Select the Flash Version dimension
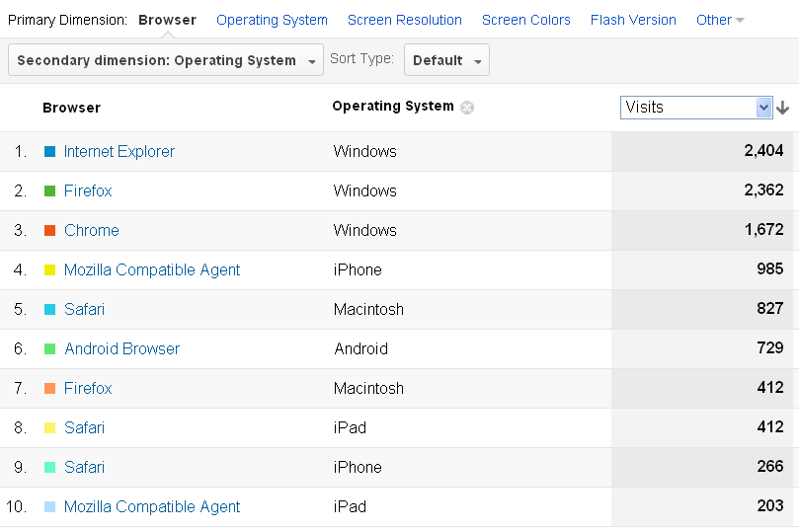Screen dimensions: 799x532 (633, 20)
